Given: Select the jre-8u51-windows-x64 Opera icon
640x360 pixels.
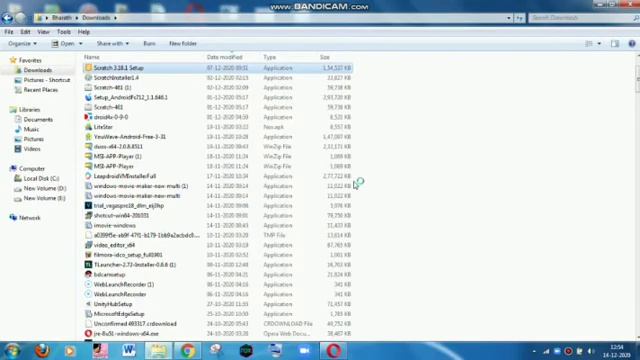Looking at the screenshot, I should (88, 333).
